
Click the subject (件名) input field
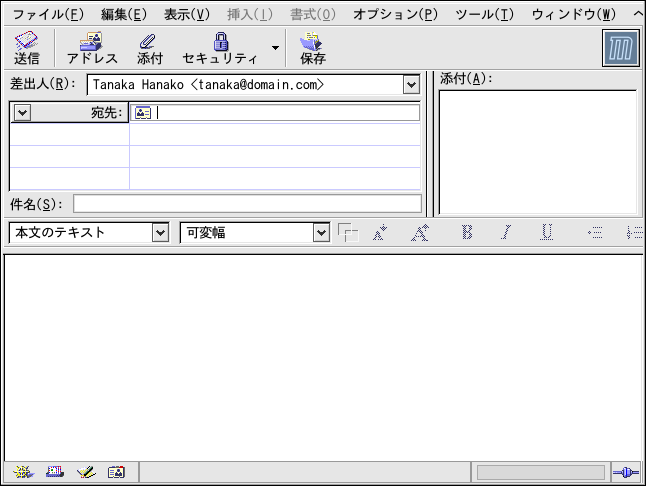(x=247, y=204)
